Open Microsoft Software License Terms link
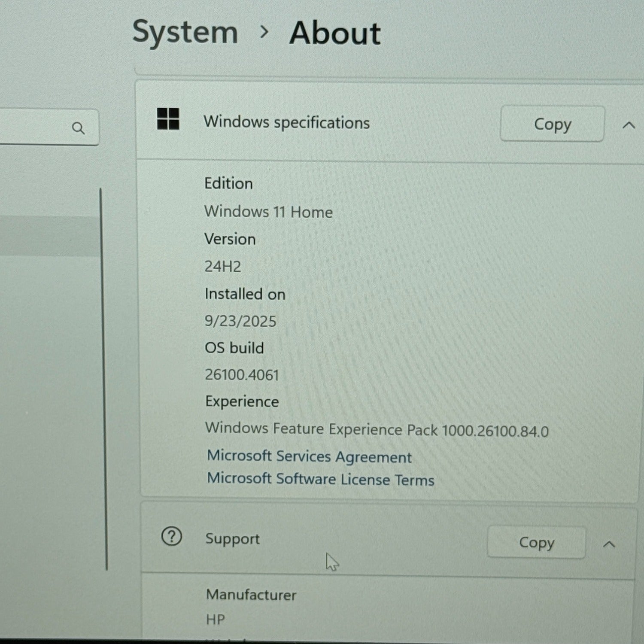The height and width of the screenshot is (644, 644). (320, 479)
